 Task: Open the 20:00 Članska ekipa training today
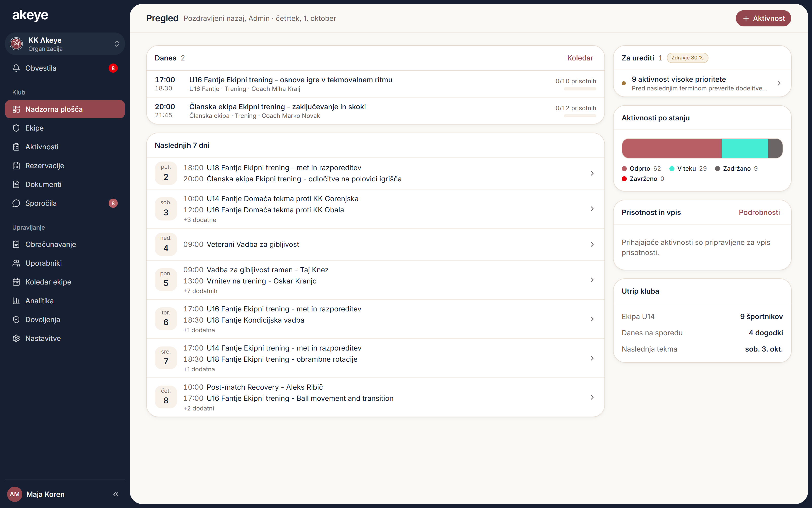click(376, 111)
